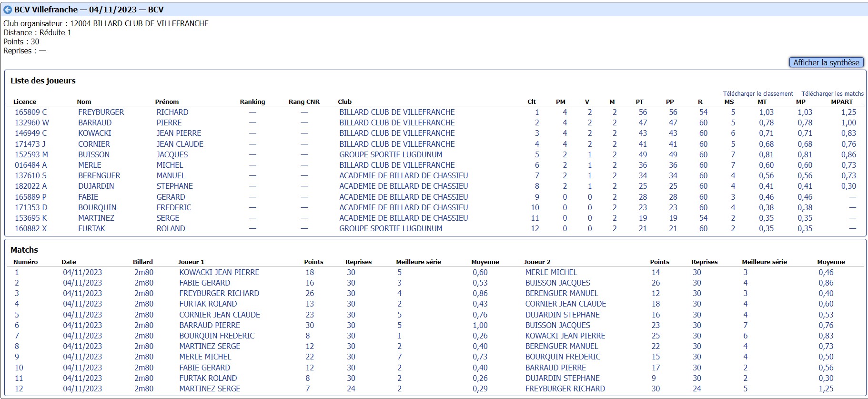Select licence 016484 A
This screenshot has width=868, height=399.
pyautogui.click(x=31, y=165)
